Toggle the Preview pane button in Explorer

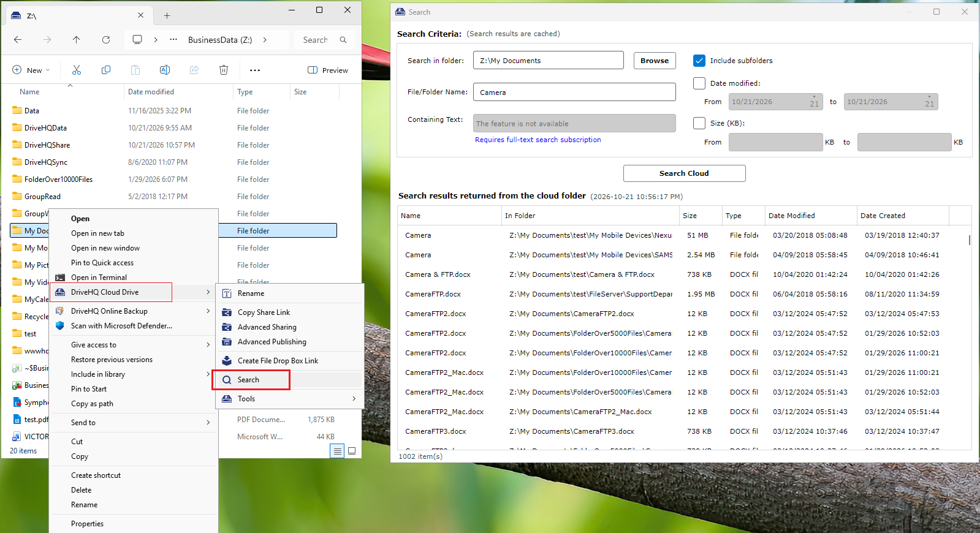point(327,70)
